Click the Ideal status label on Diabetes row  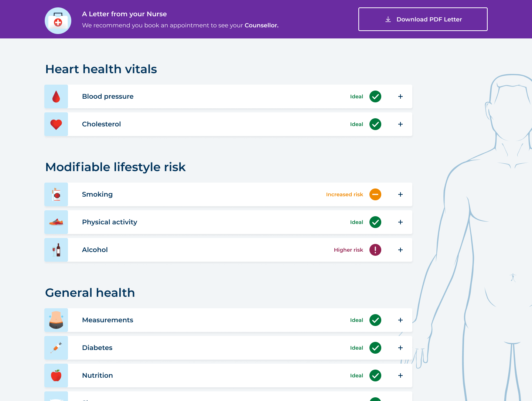point(356,348)
